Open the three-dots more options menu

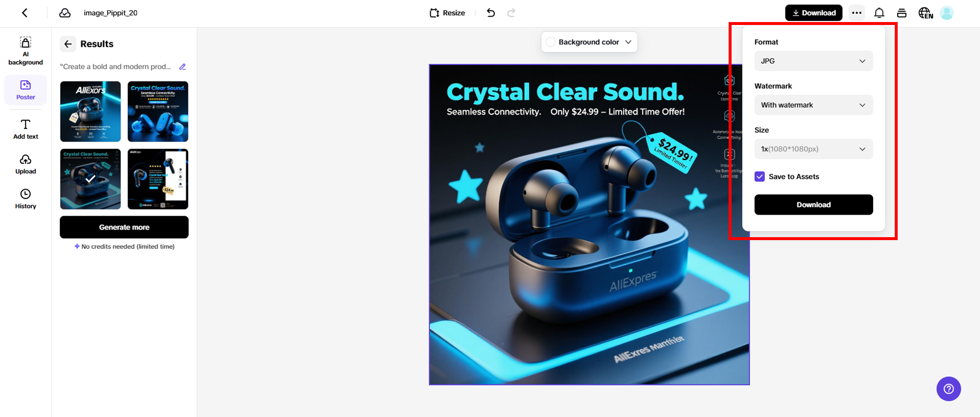click(x=857, y=13)
